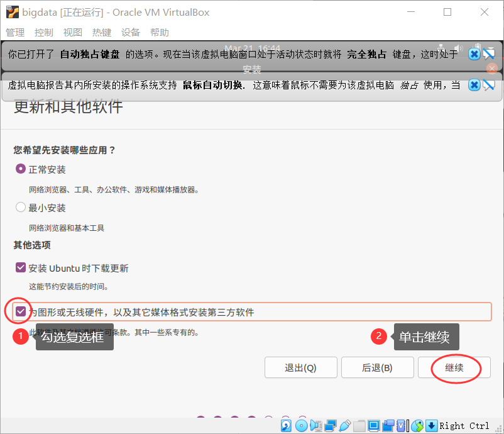Click the 后退(B) button
Image resolution: width=504 pixels, height=434 pixels.
377,367
